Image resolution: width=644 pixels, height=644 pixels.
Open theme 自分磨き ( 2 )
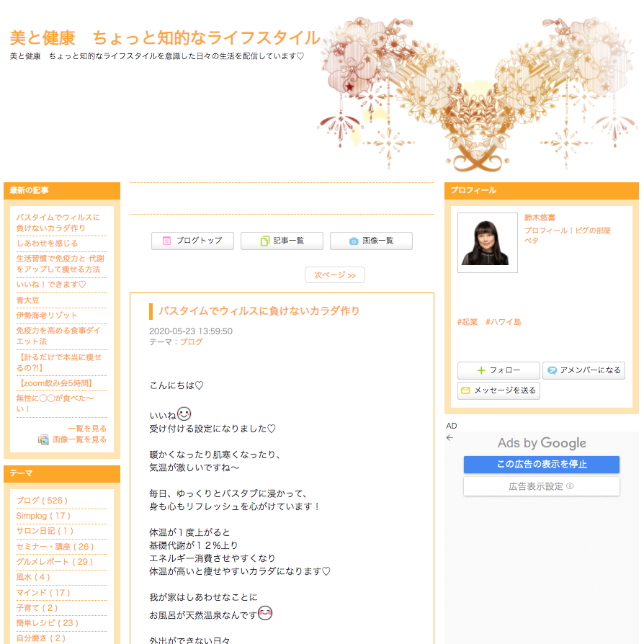click(x=40, y=638)
